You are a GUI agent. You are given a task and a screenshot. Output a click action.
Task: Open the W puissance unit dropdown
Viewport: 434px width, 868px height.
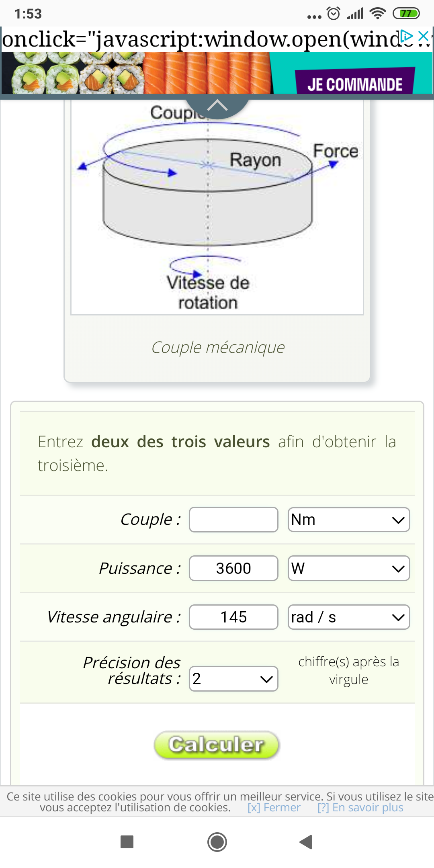349,568
